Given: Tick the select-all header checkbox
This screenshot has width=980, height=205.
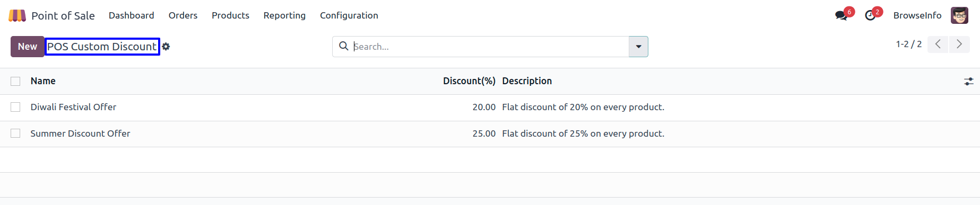Looking at the screenshot, I should click(x=15, y=81).
